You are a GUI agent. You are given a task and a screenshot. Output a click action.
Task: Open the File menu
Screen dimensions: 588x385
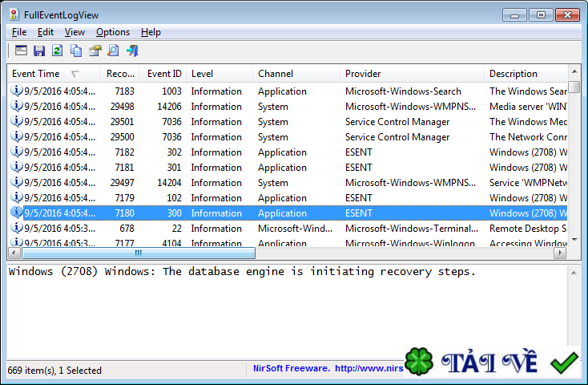coord(19,32)
